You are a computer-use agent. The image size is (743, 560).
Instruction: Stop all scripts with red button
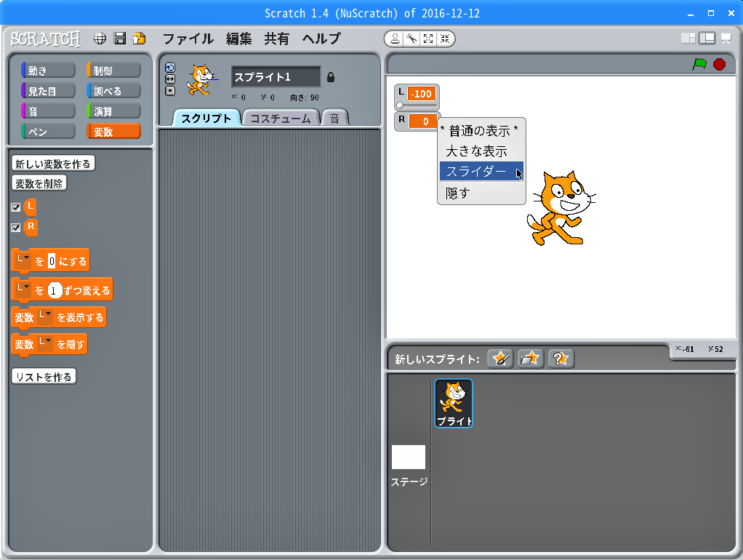point(719,64)
